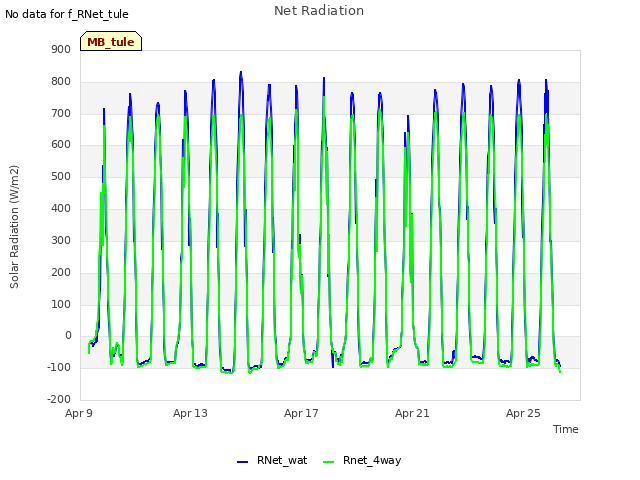Click the 200 y-axis tick label
640x480 pixels.
(61, 272)
